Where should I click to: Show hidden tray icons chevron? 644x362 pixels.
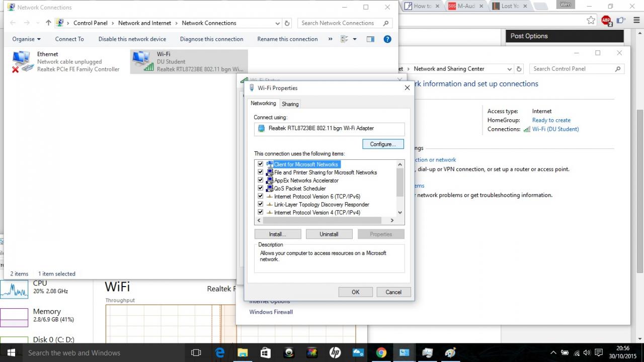(553, 353)
